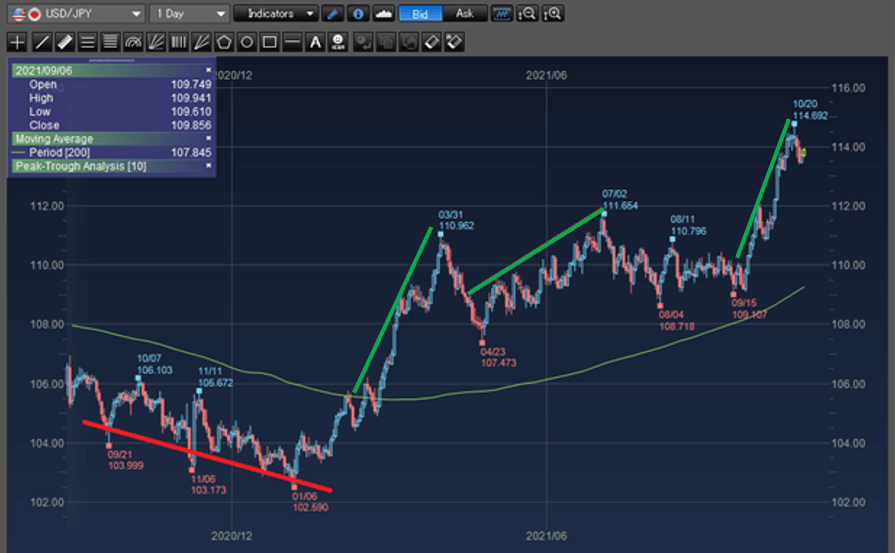Open the chart info icon
Image resolution: width=895 pixels, height=553 pixels.
[x=359, y=14]
